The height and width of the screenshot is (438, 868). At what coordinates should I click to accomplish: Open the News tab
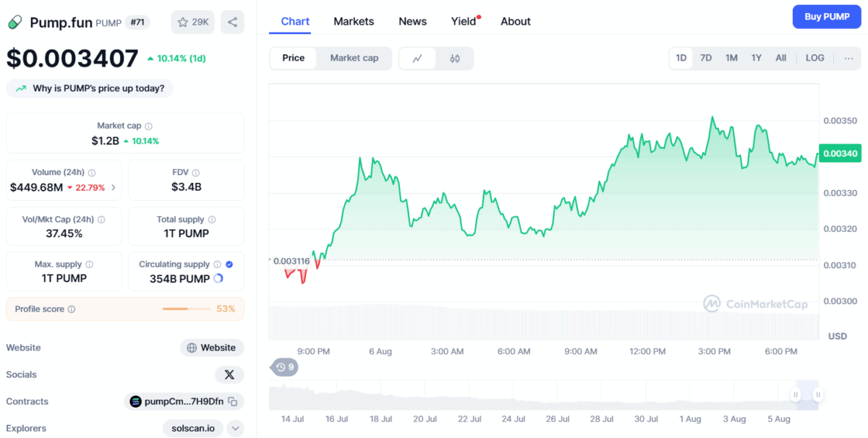[412, 21]
